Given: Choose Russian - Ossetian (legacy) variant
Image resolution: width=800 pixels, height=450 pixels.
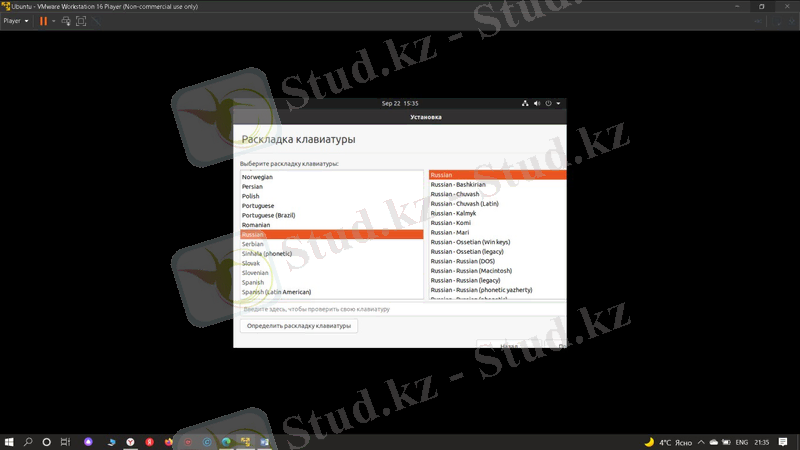Looking at the screenshot, I should (x=497, y=252).
